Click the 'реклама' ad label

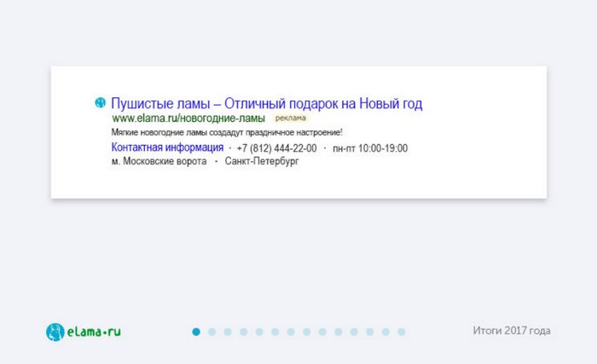click(x=291, y=118)
